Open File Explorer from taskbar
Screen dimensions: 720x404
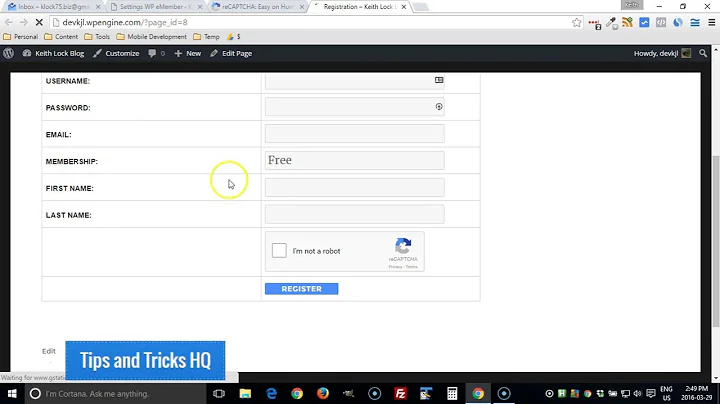245,393
